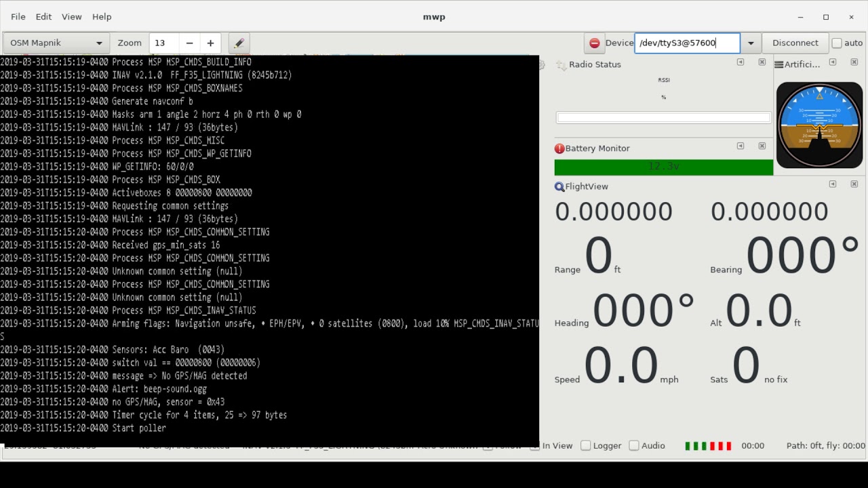Click the Sats value showing 0
868x488 pixels.
745,365
